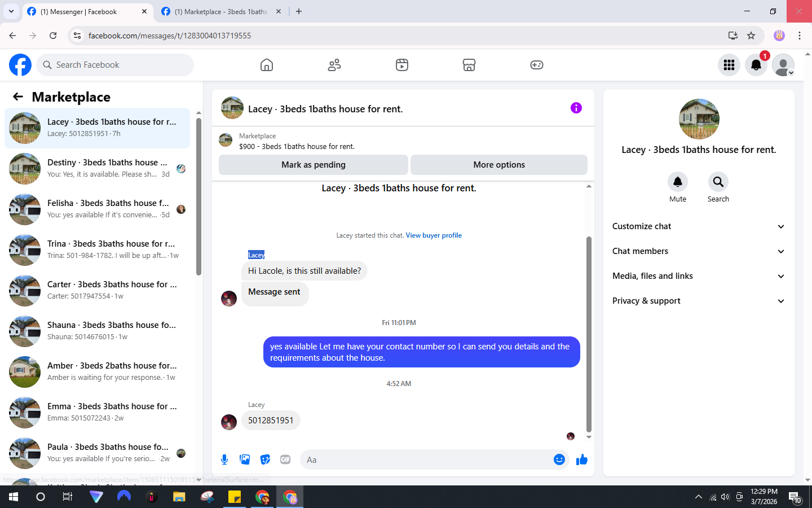Open the account profile avatar menu
The height and width of the screenshot is (508, 812).
point(783,65)
